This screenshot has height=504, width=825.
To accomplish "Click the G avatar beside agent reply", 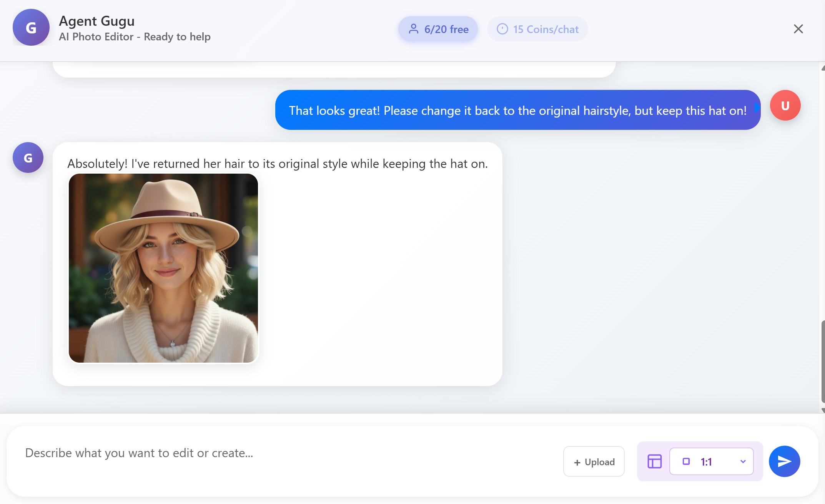I will coord(28,157).
